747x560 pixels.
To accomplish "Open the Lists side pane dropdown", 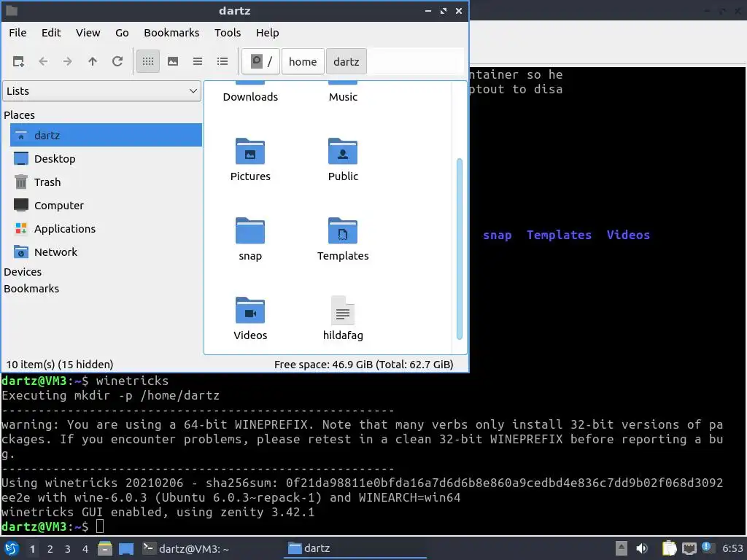I will coord(102,91).
